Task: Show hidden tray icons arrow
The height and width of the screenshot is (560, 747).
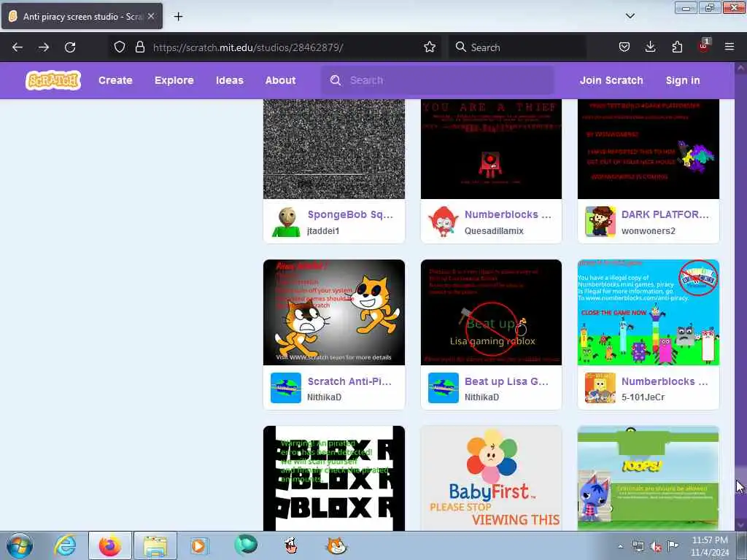Action: tap(620, 547)
